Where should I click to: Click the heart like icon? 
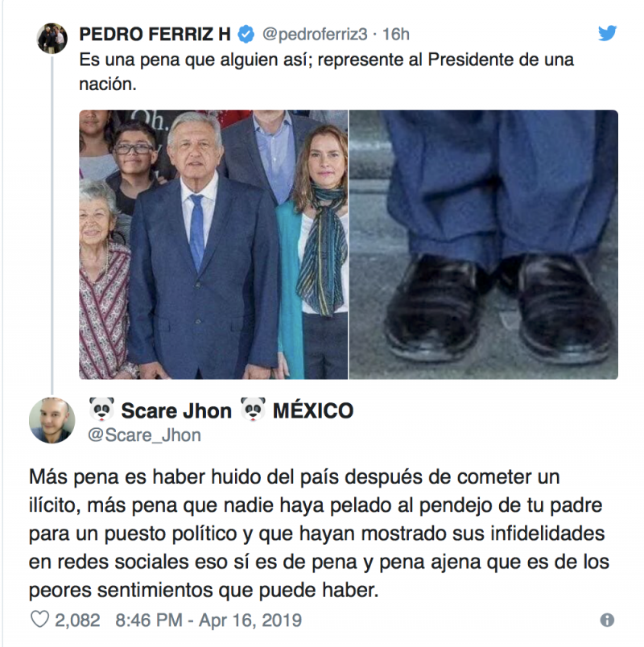point(39,620)
